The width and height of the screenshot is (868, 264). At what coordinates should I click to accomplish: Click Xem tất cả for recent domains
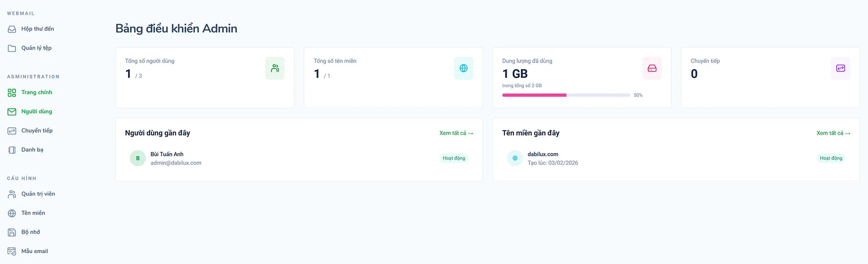[x=833, y=133]
